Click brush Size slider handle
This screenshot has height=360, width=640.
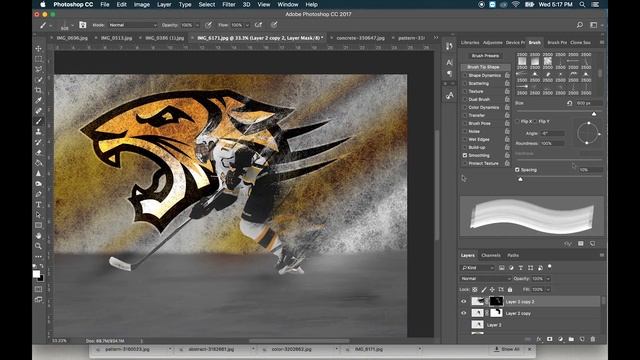(x=594, y=114)
